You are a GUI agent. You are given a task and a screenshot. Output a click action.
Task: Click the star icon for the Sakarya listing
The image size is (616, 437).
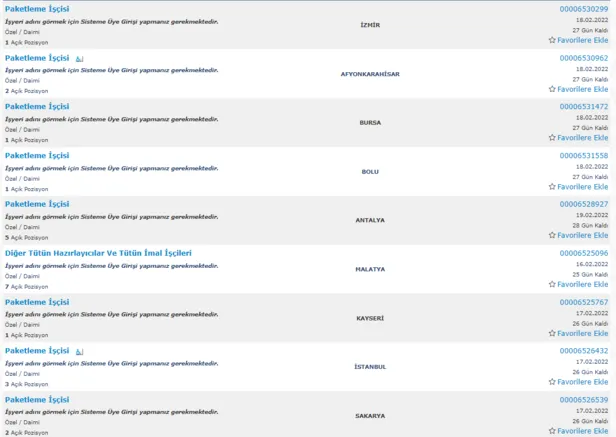(552, 431)
